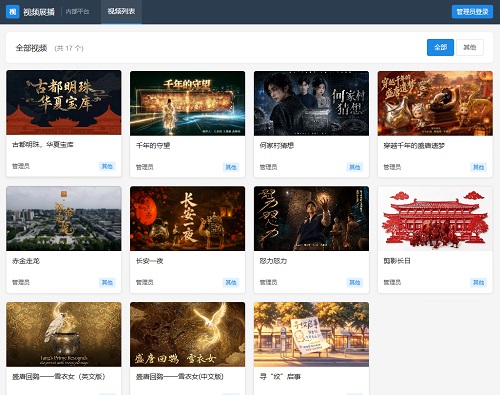The width and height of the screenshot is (500, 395).
Task: Click the blue 视 logo icon
Action: coord(13,12)
